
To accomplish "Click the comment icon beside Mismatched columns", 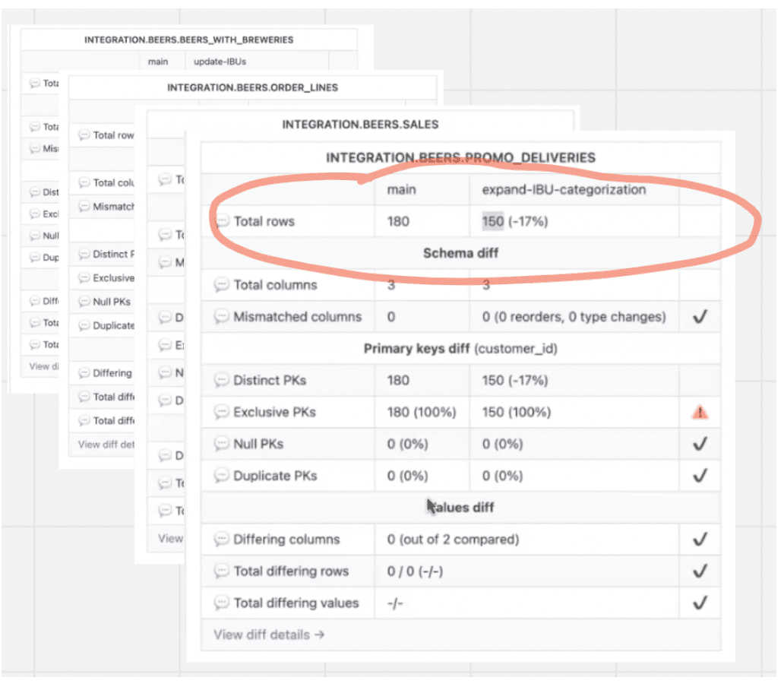I will (221, 317).
